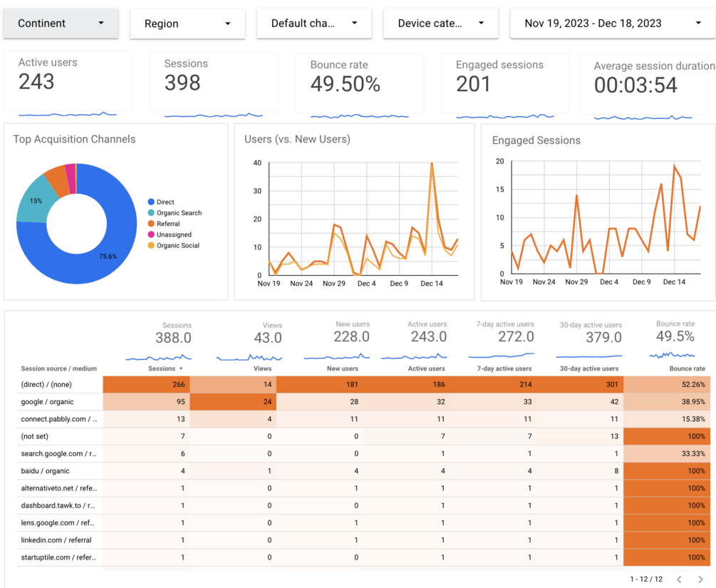The height and width of the screenshot is (588, 716).
Task: Click the 24 views cell for google organic
Action: [x=233, y=402]
